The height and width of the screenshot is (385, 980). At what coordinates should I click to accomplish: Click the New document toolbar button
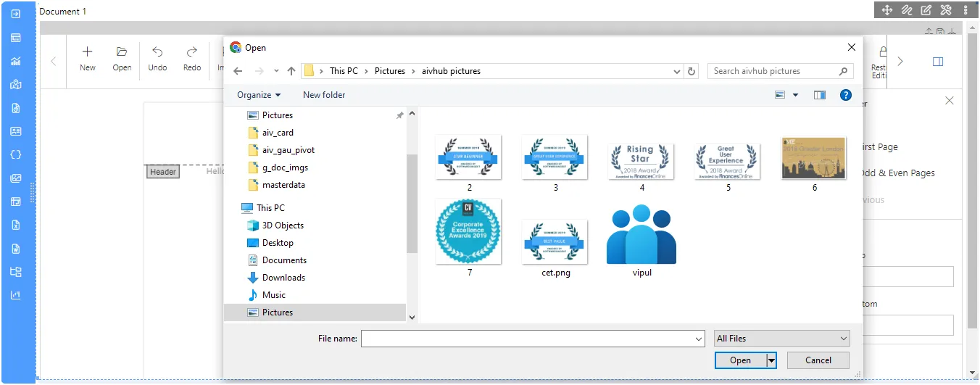click(88, 59)
